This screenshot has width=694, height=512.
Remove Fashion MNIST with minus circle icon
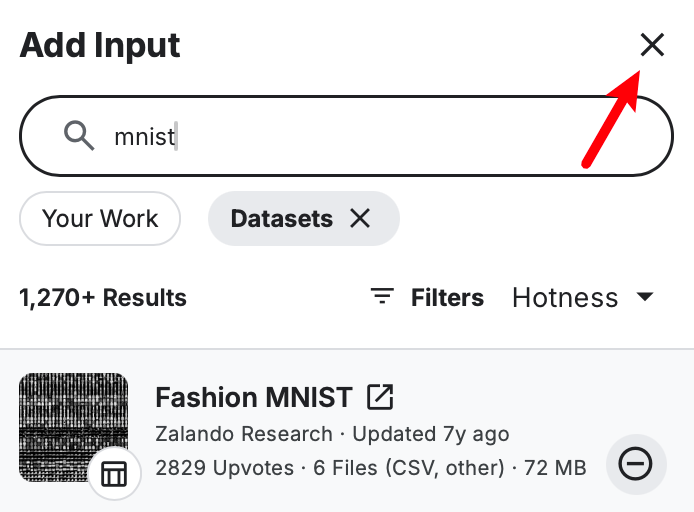[636, 464]
